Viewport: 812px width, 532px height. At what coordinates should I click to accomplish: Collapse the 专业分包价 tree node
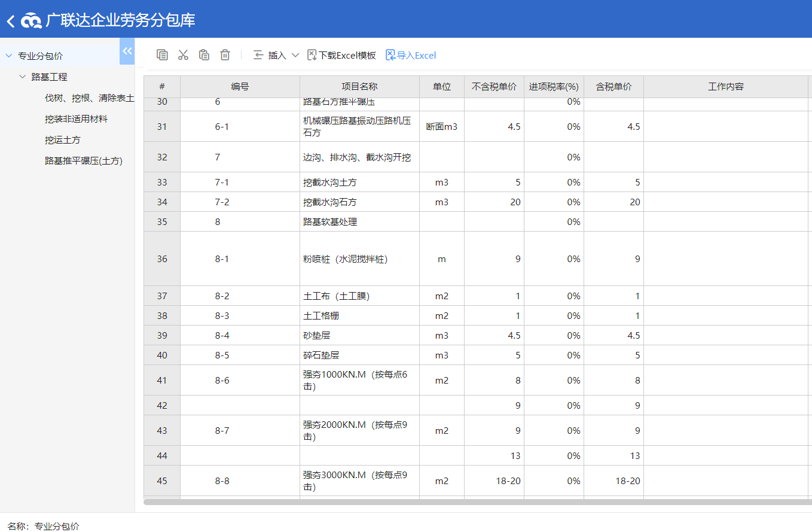click(9, 56)
